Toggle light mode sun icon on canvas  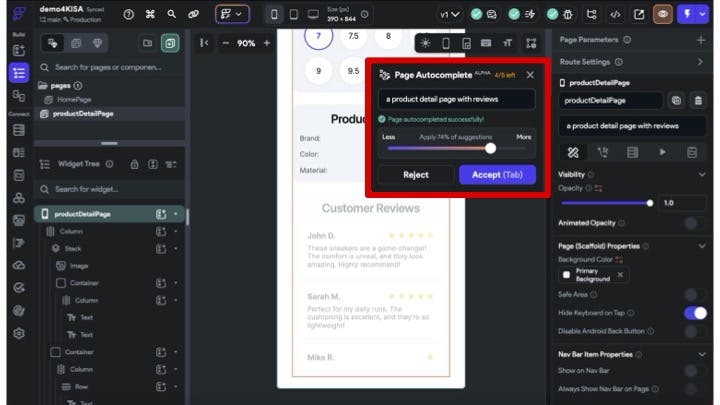(x=425, y=43)
